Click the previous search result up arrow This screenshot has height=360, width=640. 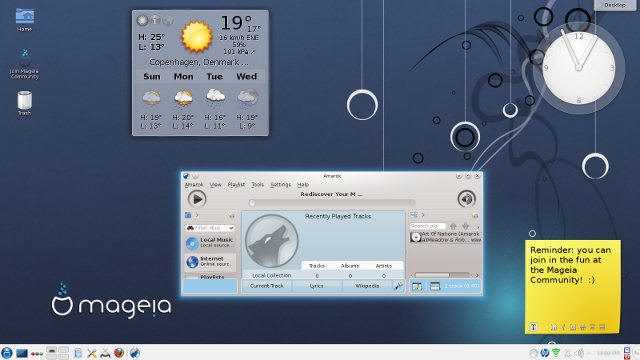point(453,226)
